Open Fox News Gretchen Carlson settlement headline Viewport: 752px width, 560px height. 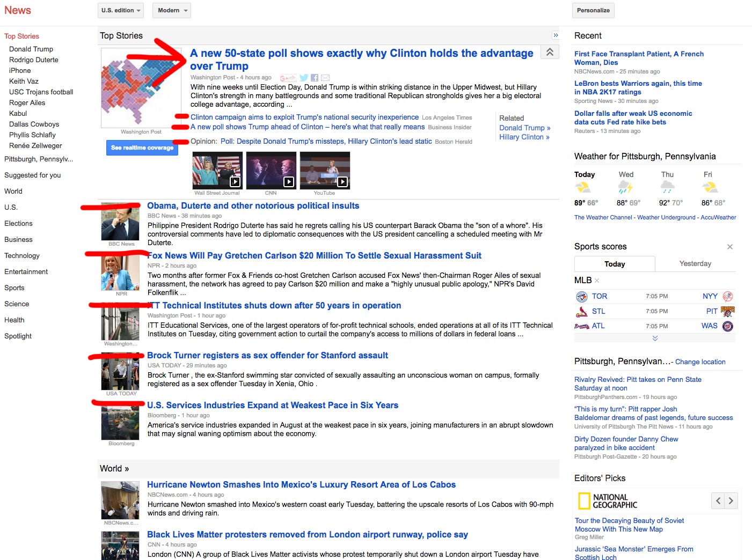(315, 256)
